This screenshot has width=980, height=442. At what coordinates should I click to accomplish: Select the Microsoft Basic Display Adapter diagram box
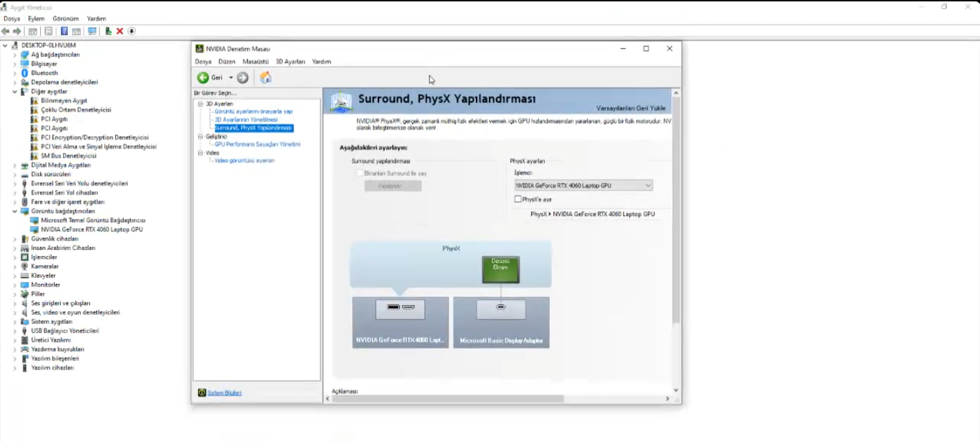point(501,323)
